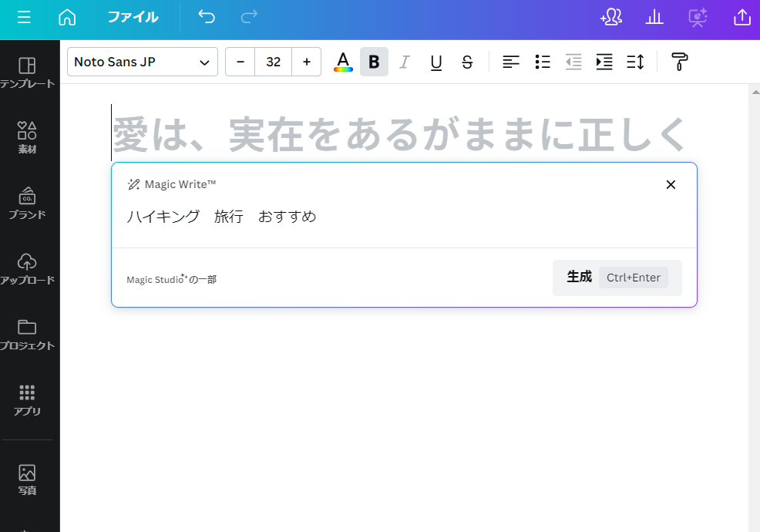Toggle underline formatting

pos(436,62)
